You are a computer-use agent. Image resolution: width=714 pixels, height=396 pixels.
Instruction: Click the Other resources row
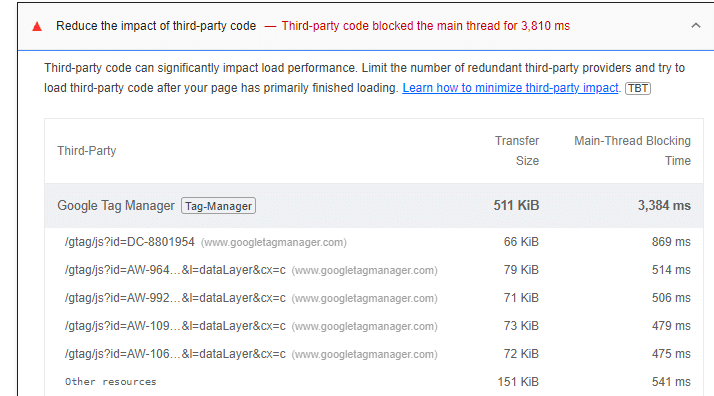pyautogui.click(x=374, y=382)
